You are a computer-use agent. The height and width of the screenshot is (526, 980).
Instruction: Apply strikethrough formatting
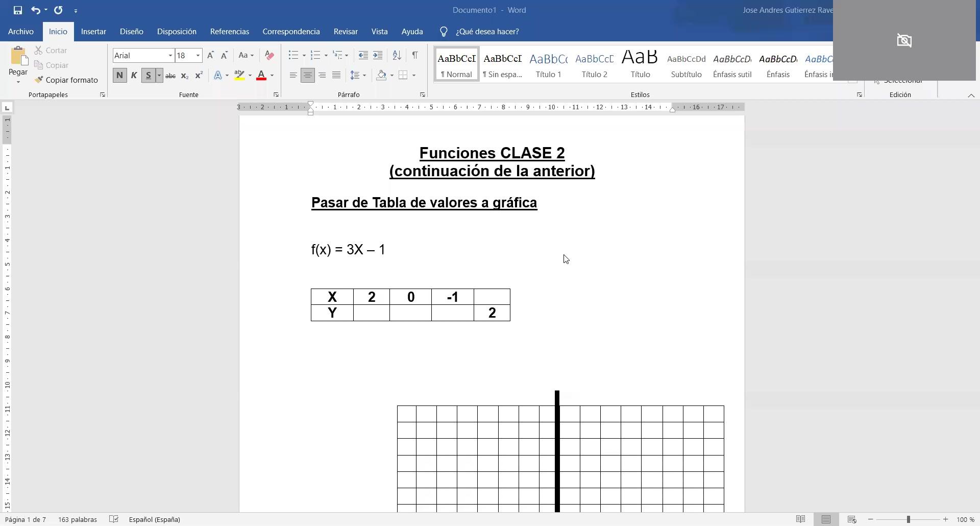click(170, 76)
